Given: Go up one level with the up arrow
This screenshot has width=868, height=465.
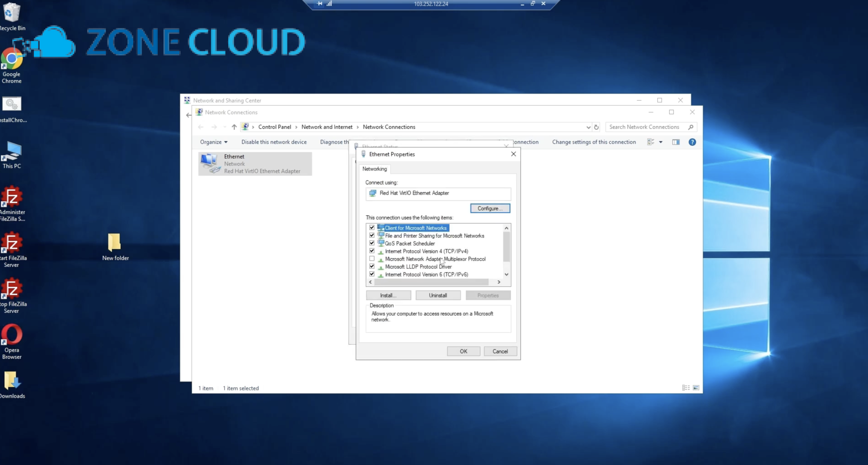Looking at the screenshot, I should click(x=234, y=127).
